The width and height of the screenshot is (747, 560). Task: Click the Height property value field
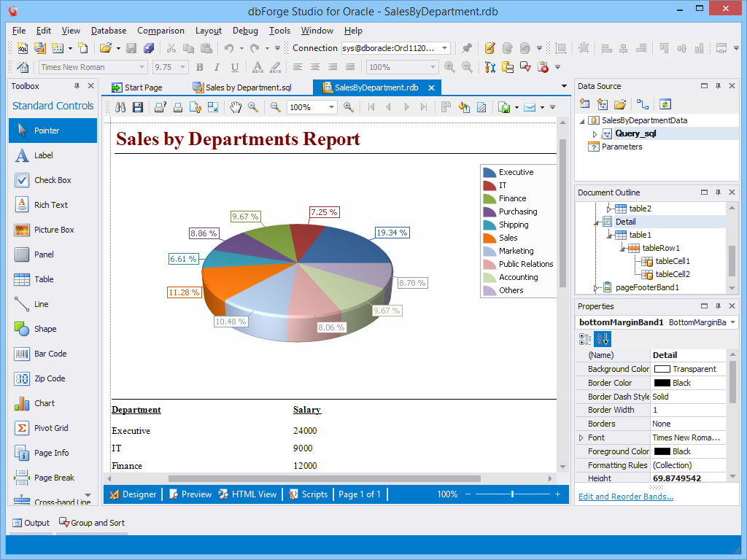coord(689,478)
